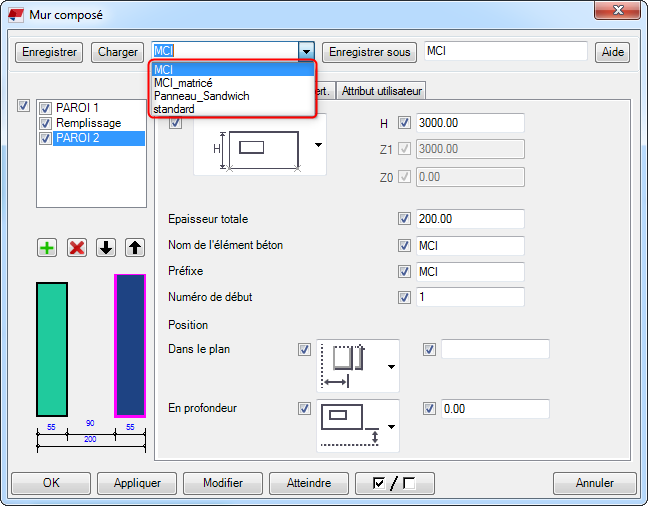
Task: Click the Nom de l'élément béton field
Action: coord(470,246)
